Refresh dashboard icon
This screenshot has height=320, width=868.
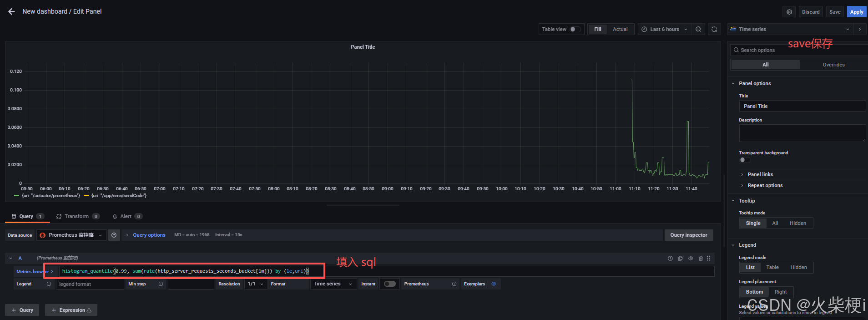click(x=714, y=29)
